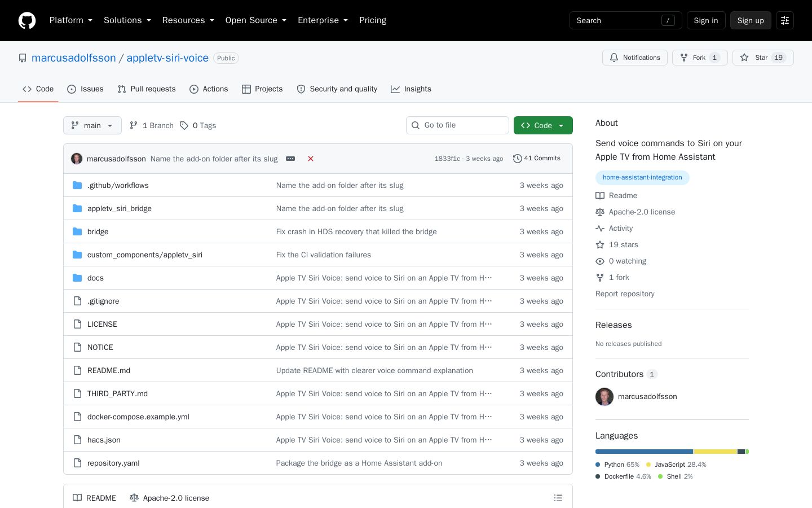Switch to the Insights tab

coord(411,89)
